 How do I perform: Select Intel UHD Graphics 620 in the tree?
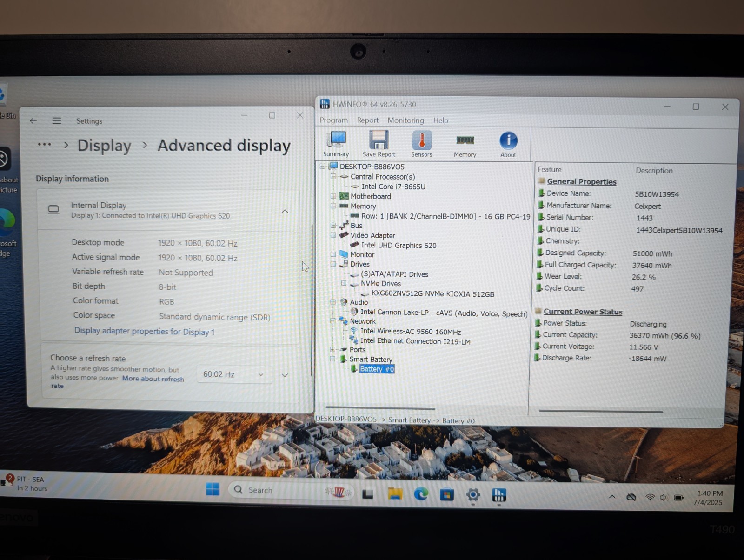[399, 245]
